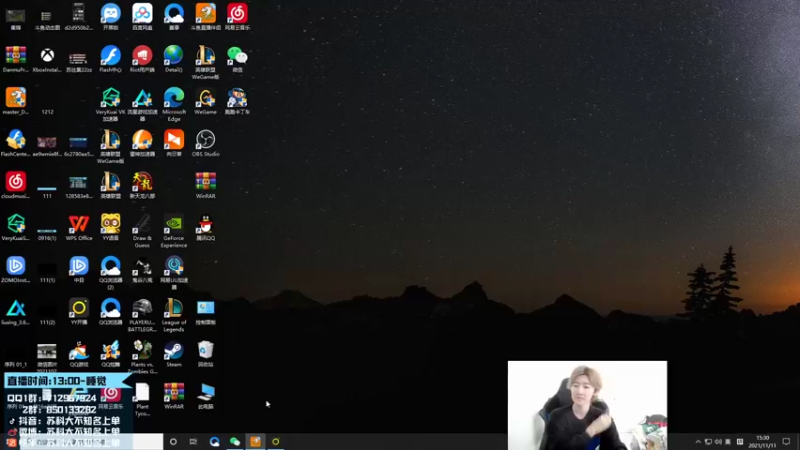This screenshot has width=800, height=450.
Task: Select the 6c2780aa5 image thumbnail file
Action: coord(79,143)
